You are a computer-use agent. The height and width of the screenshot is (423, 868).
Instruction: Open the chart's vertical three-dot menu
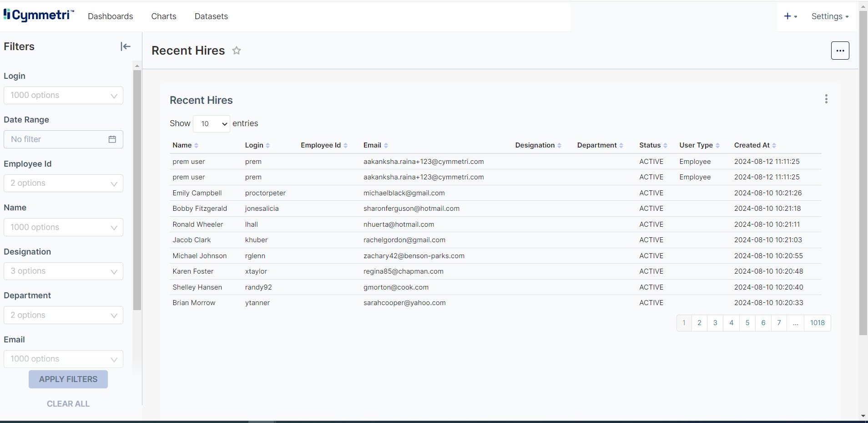pos(826,99)
